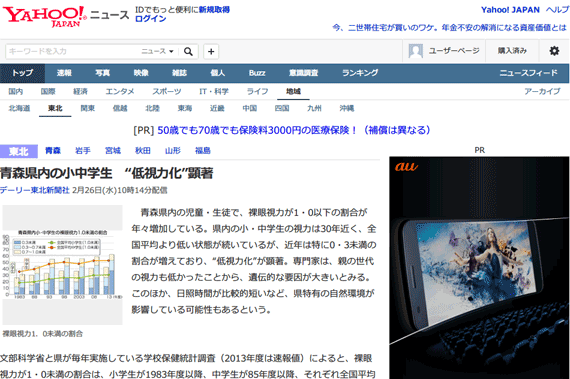Select 信越 region
This screenshot has width=570, height=379.
(120, 108)
